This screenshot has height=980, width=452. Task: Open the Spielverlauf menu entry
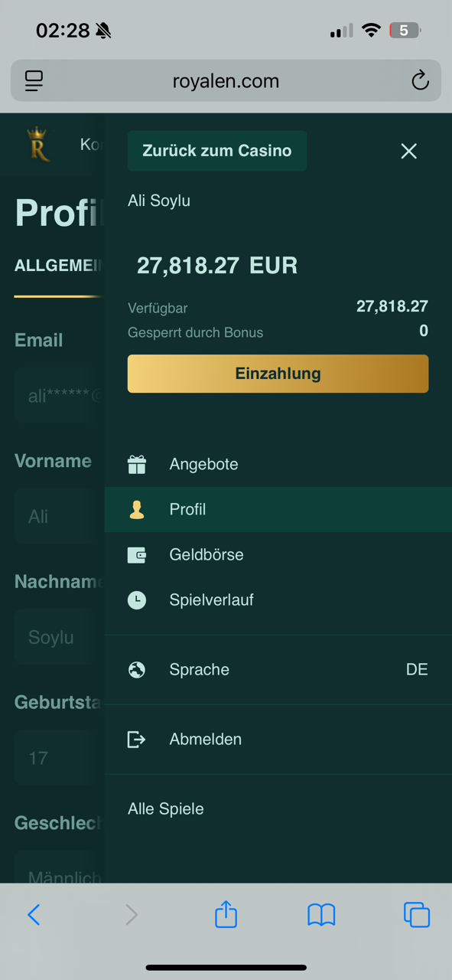pos(278,600)
